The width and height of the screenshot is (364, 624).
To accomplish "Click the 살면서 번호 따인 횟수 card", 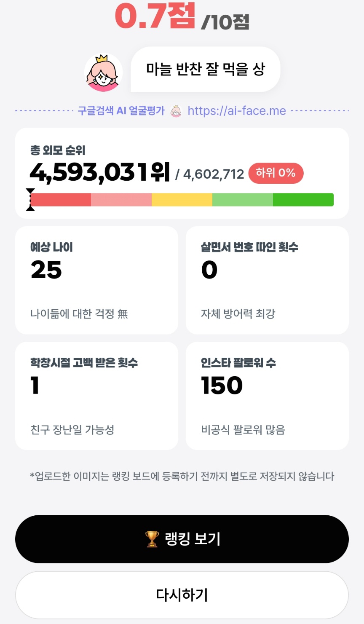I will click(267, 280).
